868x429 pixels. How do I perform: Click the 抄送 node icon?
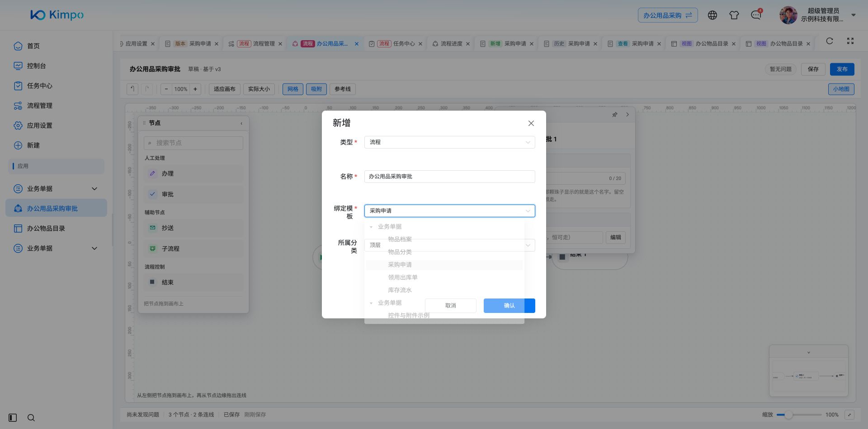152,228
